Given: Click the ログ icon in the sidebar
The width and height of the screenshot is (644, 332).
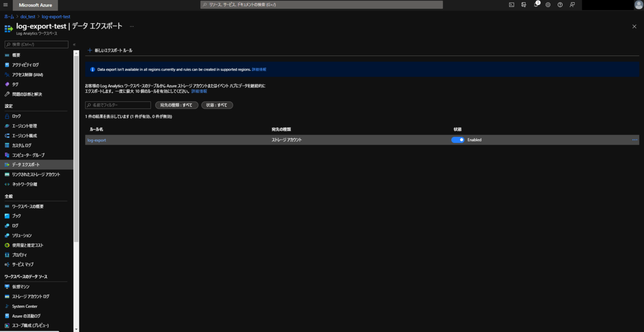Looking at the screenshot, I should tap(7, 226).
